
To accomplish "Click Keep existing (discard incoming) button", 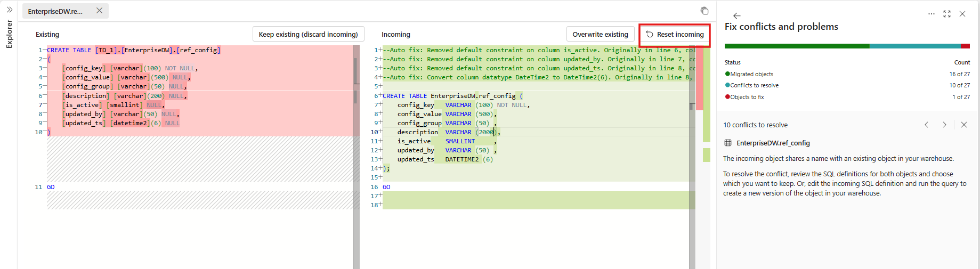I will [309, 34].
